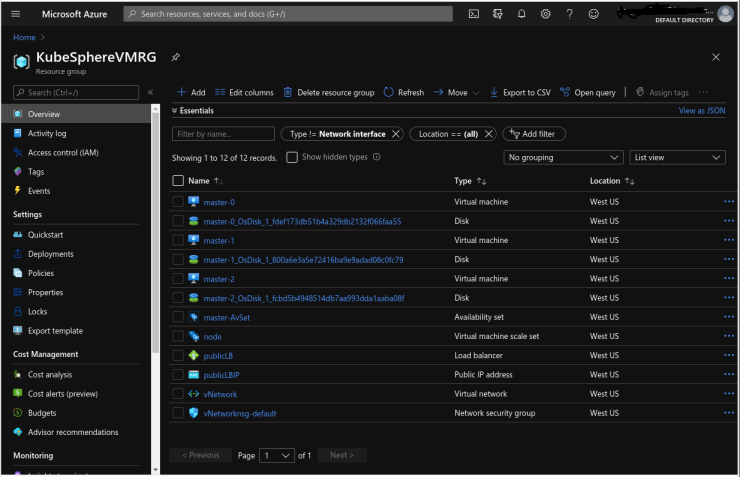Check the vNetwork row checkbox
The image size is (740, 477).
point(178,394)
